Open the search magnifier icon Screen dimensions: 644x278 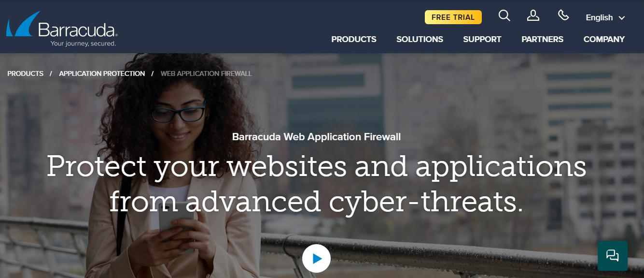tap(504, 16)
